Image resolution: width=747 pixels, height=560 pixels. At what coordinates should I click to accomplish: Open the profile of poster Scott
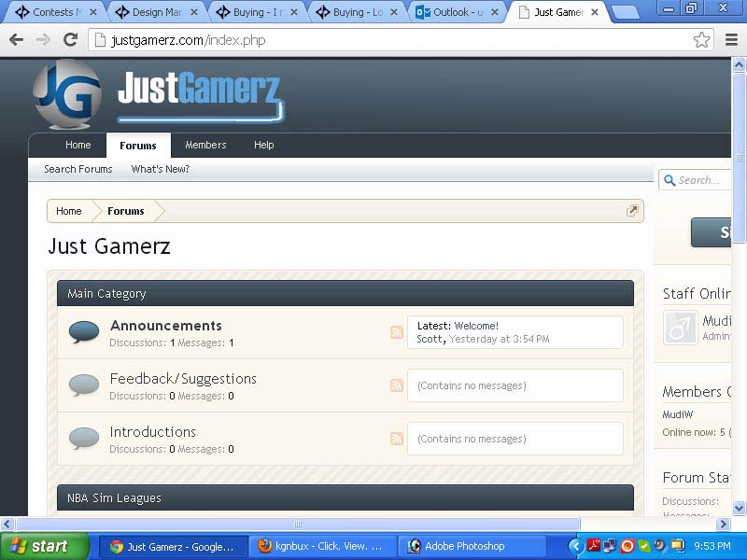[x=431, y=339]
